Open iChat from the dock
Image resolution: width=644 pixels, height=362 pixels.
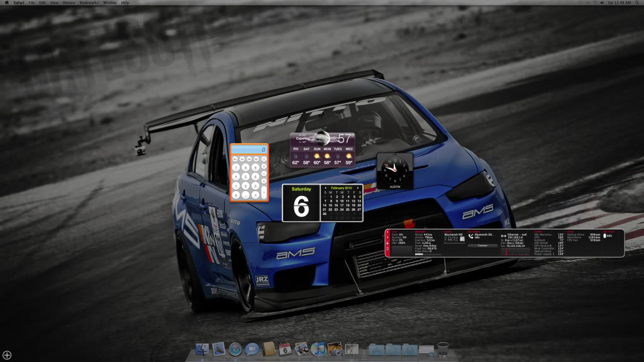252,348
